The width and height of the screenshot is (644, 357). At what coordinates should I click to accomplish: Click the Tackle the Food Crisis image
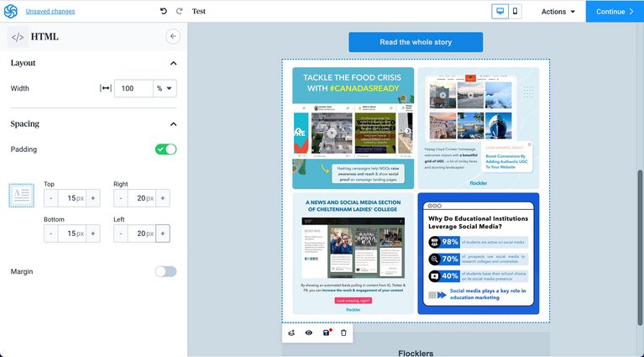pos(353,129)
